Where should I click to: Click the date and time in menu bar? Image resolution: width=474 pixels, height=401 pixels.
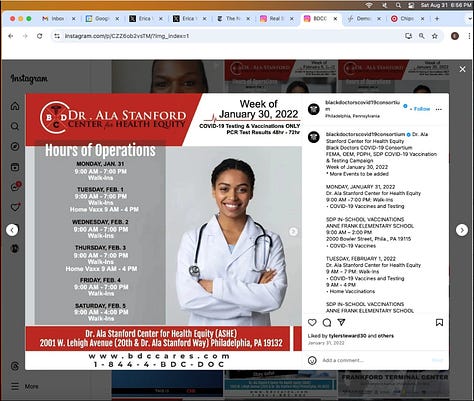point(446,5)
